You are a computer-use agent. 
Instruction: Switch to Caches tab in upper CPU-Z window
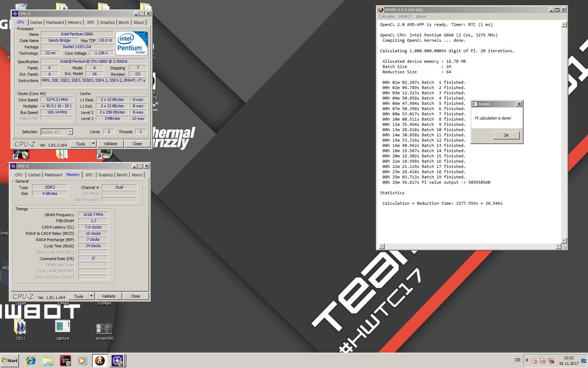click(x=36, y=22)
